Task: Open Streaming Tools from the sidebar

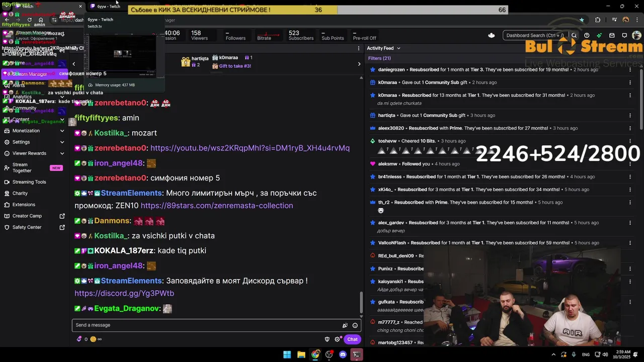Action: click(x=29, y=182)
